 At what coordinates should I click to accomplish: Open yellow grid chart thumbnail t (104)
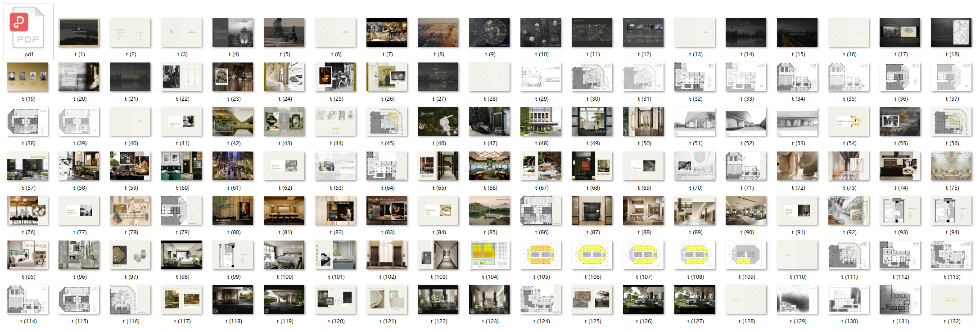coord(489,255)
